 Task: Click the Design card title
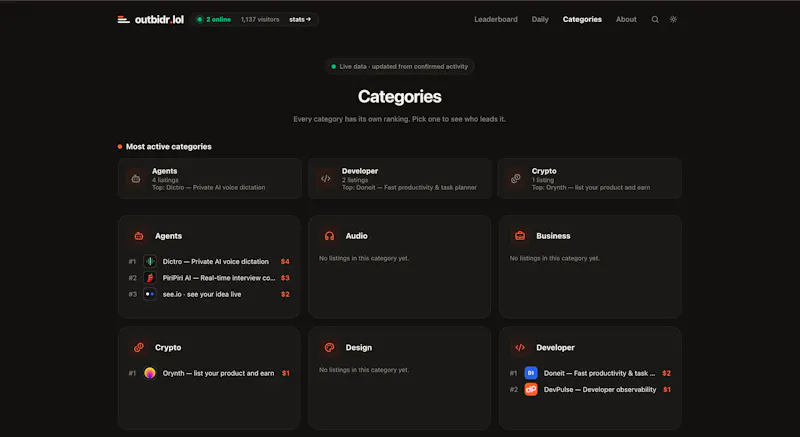coord(359,347)
